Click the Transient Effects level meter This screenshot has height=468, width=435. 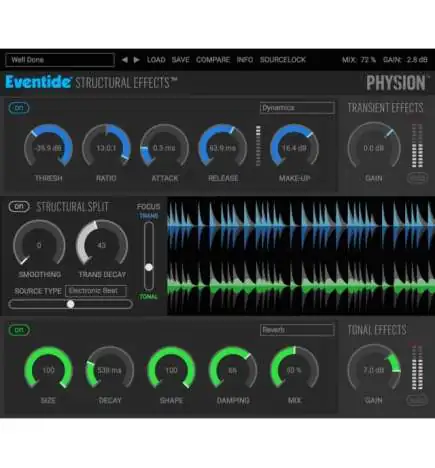pyautogui.click(x=417, y=146)
